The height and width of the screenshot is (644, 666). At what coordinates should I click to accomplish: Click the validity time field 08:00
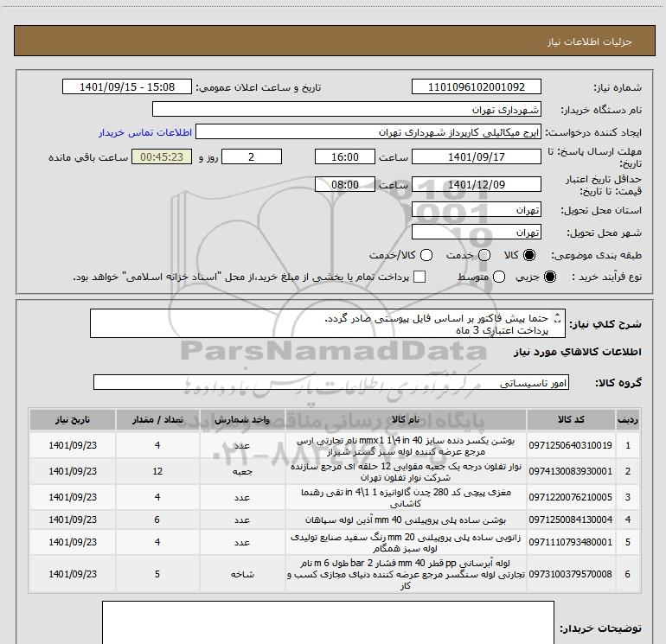pos(345,185)
